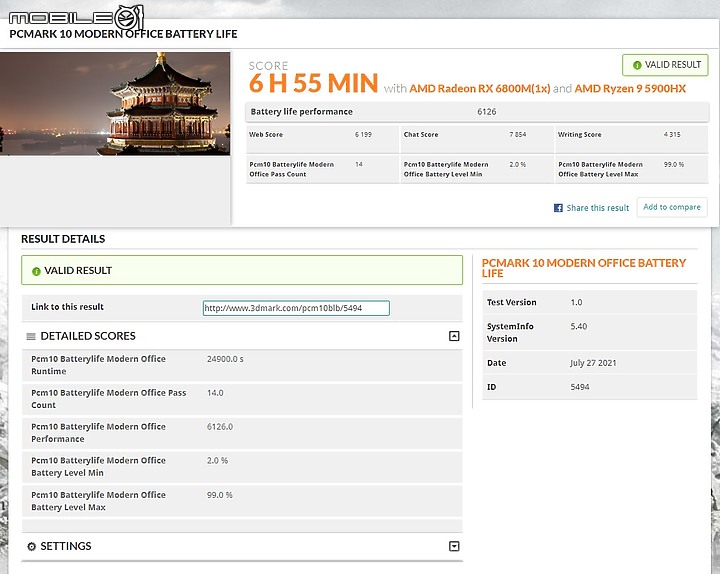
Task: Select the result link URL field
Action: click(x=296, y=308)
